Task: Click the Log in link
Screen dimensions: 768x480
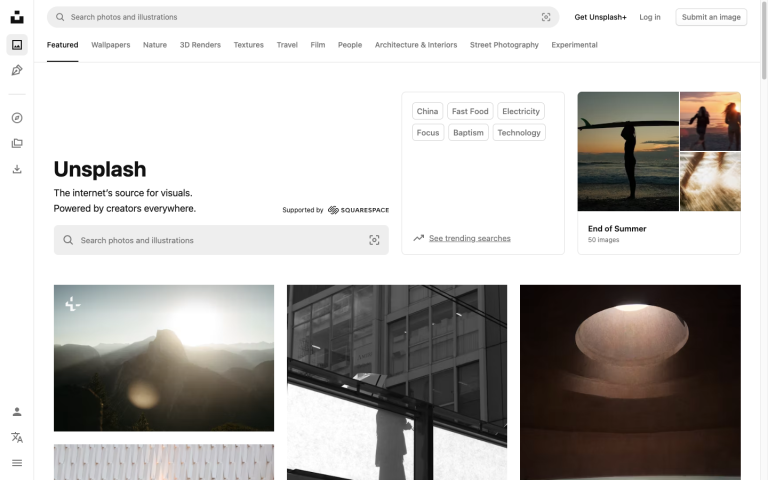Action: pos(650,17)
